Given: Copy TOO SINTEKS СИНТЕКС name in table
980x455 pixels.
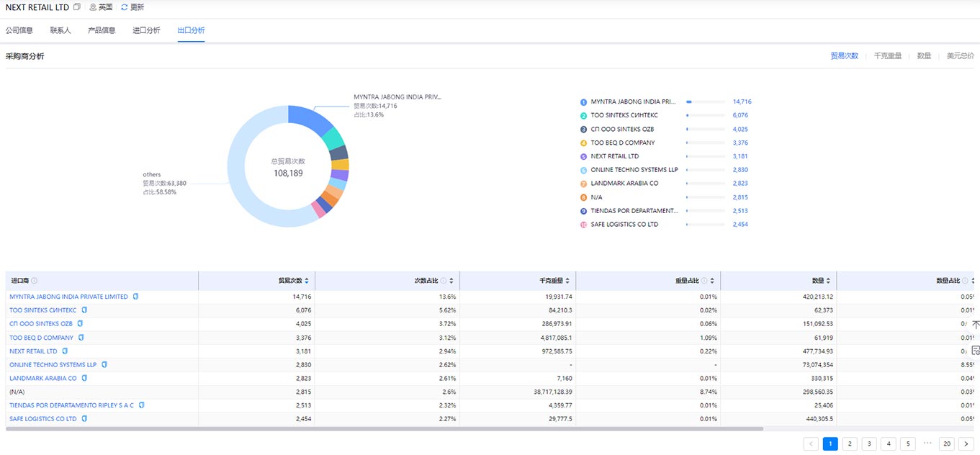Looking at the screenshot, I should (x=84, y=310).
